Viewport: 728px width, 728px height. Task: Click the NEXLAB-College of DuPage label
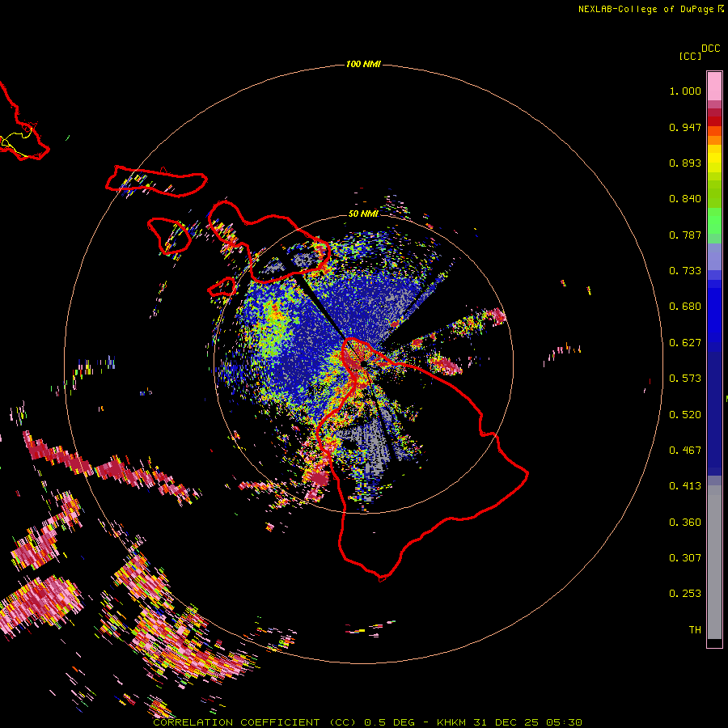[x=645, y=9]
